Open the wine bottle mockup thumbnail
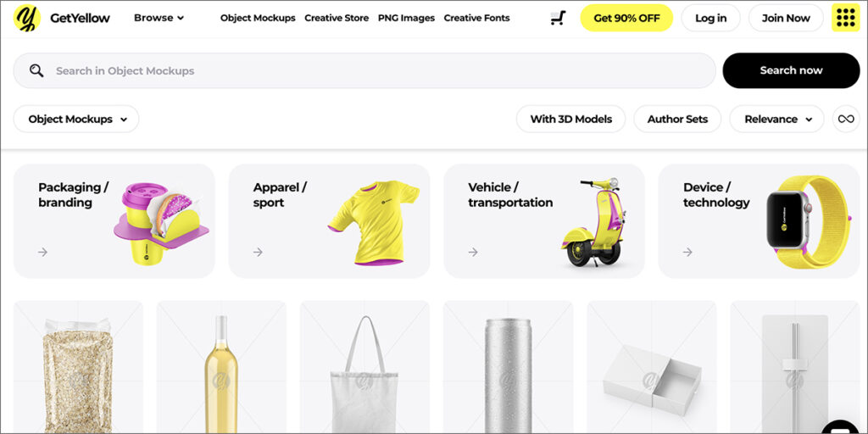This screenshot has width=868, height=434. (x=221, y=367)
